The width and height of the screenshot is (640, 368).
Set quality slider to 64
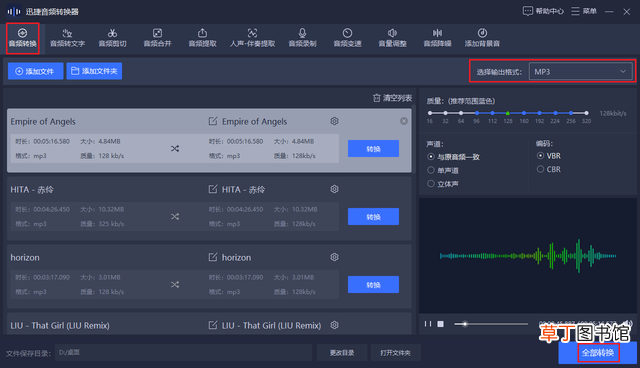point(461,113)
